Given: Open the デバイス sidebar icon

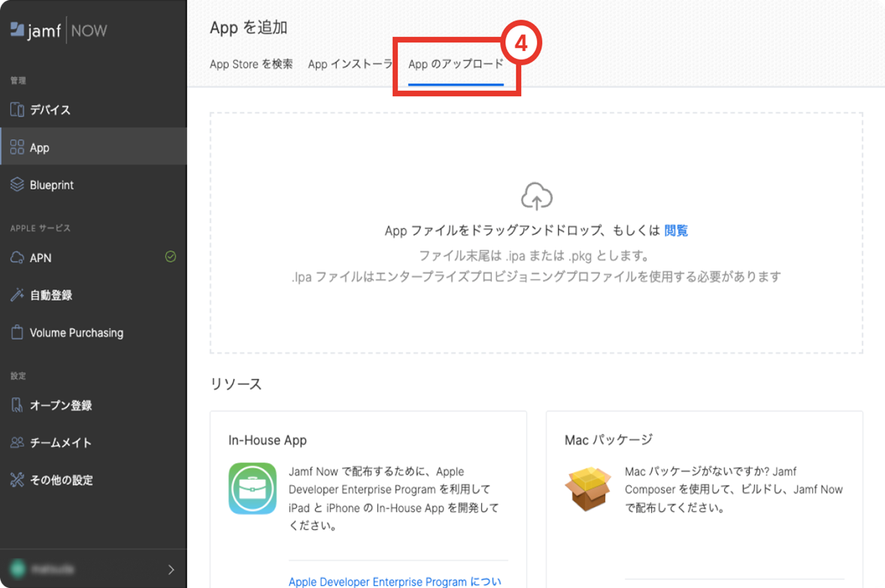Looking at the screenshot, I should (x=17, y=110).
